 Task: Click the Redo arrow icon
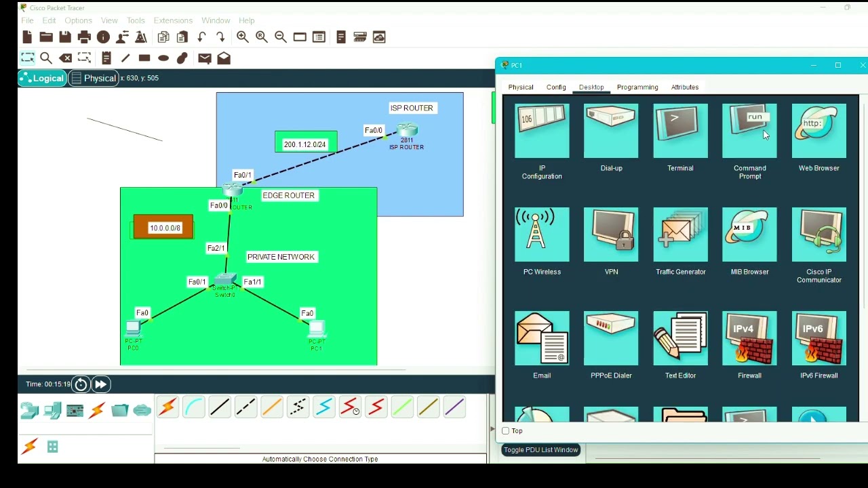220,37
